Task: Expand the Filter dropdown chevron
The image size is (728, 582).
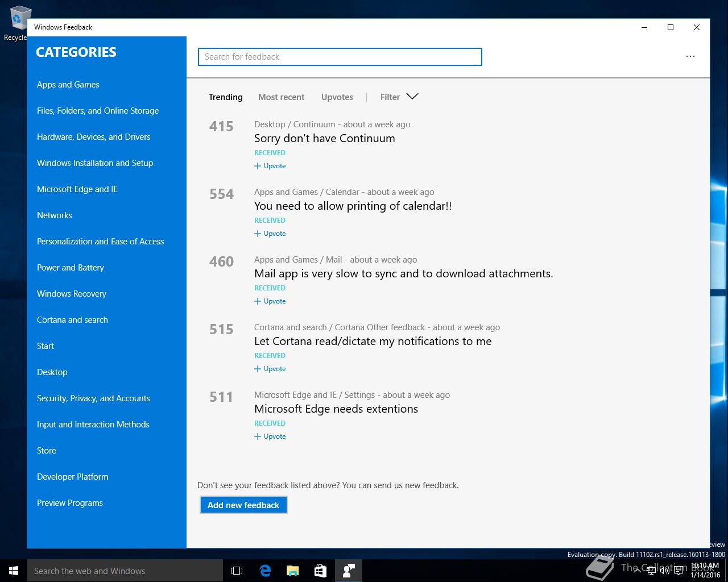Action: pos(412,97)
